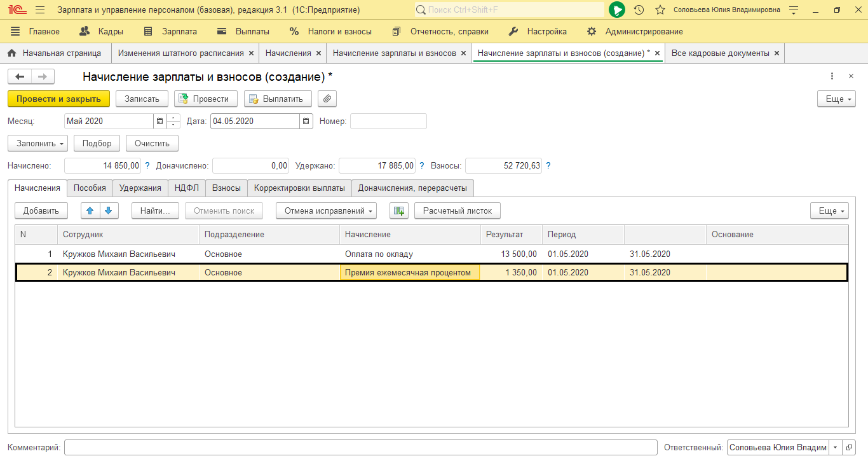This screenshot has width=868, height=463.
Task: Switch to the НДФЛ tab
Action: [x=187, y=188]
